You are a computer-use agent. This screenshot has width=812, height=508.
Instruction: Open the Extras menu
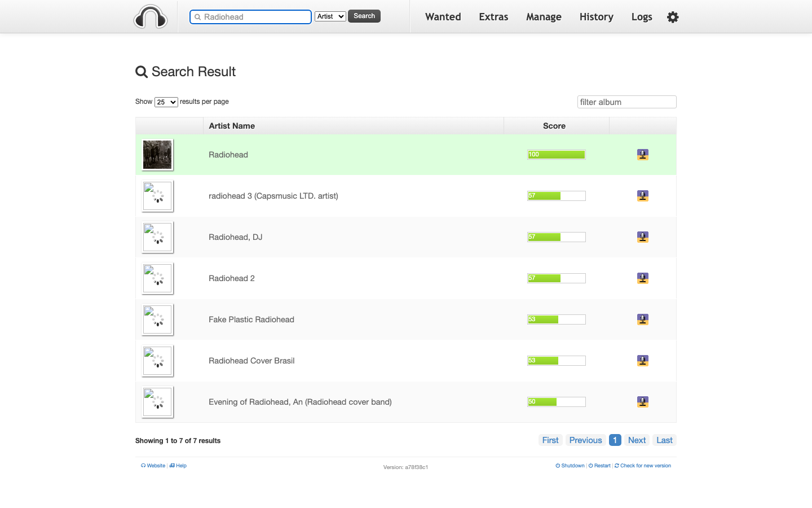tap(493, 17)
